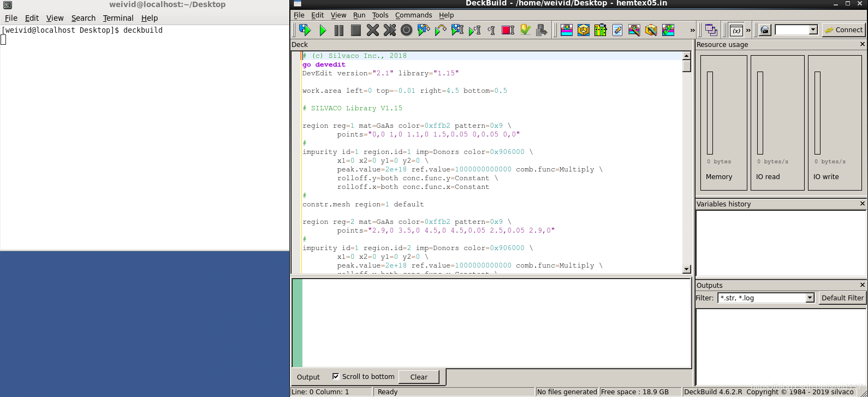
Task: Click the yellow database checkmark icon
Action: point(525,30)
